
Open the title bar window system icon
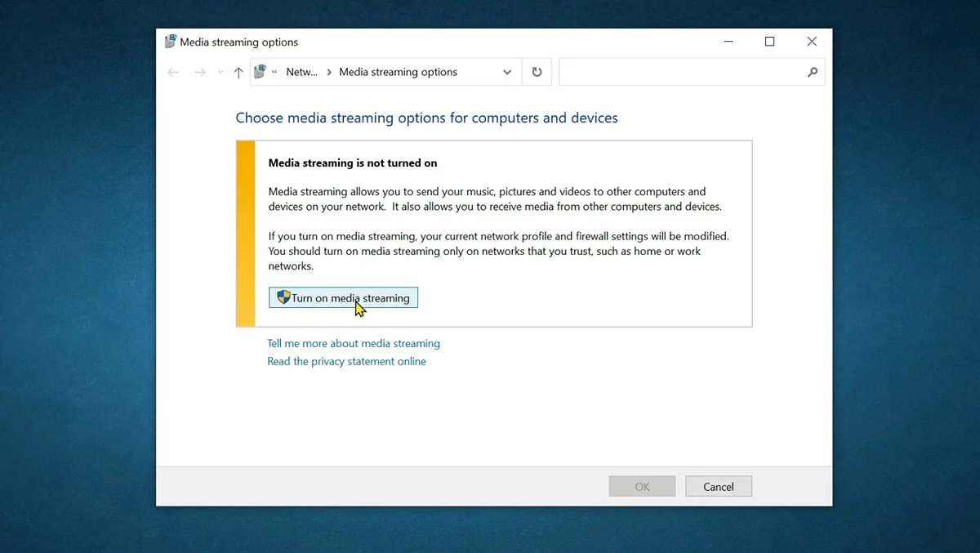tap(170, 42)
